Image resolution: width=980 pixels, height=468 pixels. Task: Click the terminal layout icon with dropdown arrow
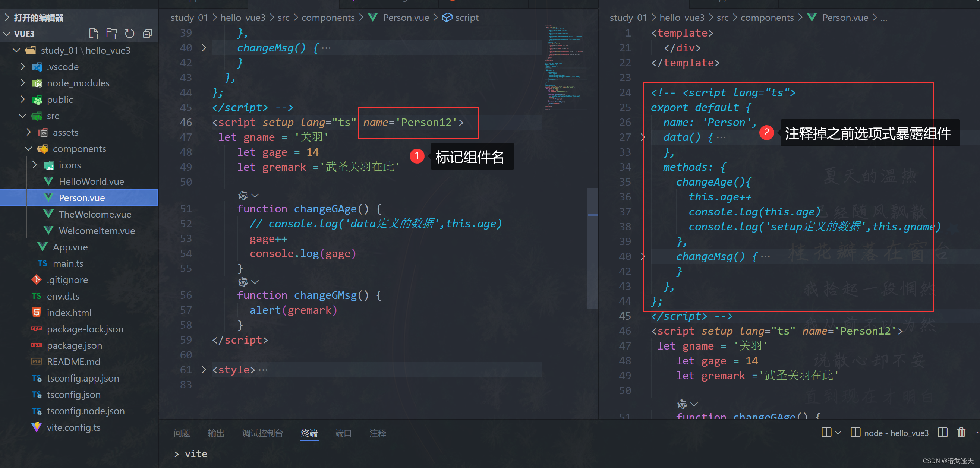(831, 433)
